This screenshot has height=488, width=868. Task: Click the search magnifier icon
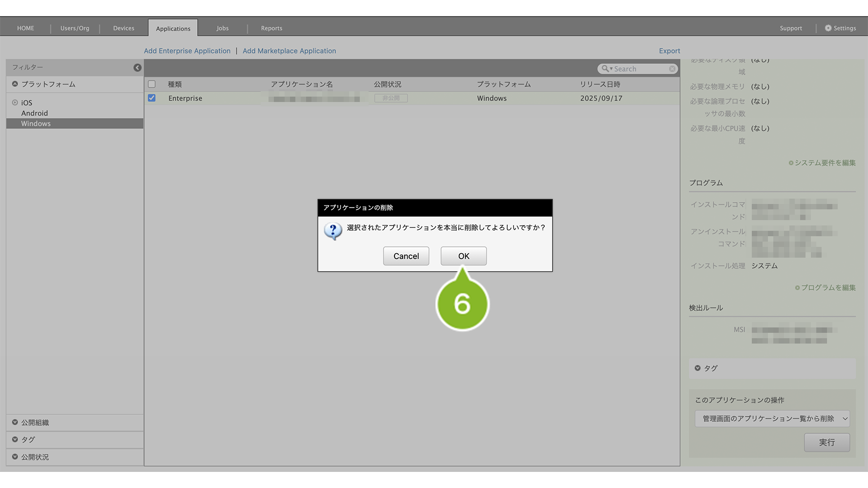point(605,69)
